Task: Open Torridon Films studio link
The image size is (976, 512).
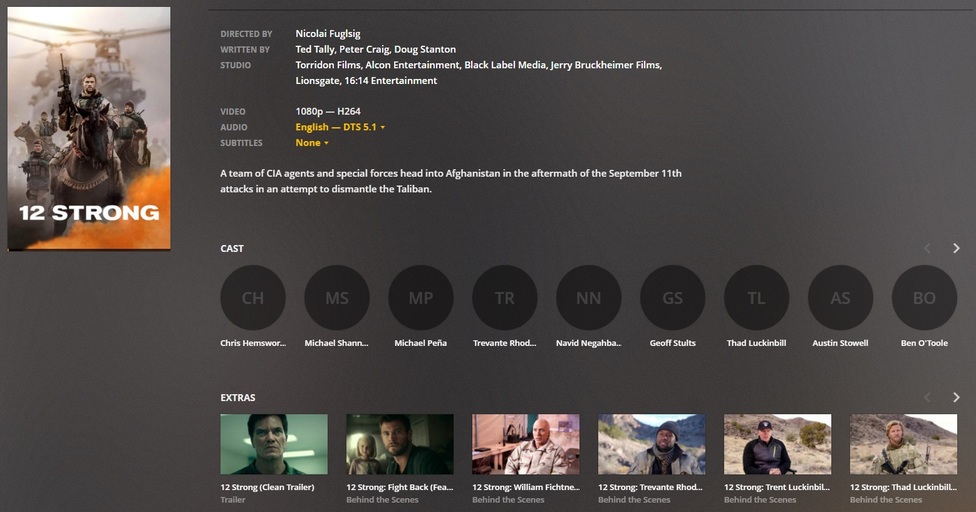Action: 327,65
